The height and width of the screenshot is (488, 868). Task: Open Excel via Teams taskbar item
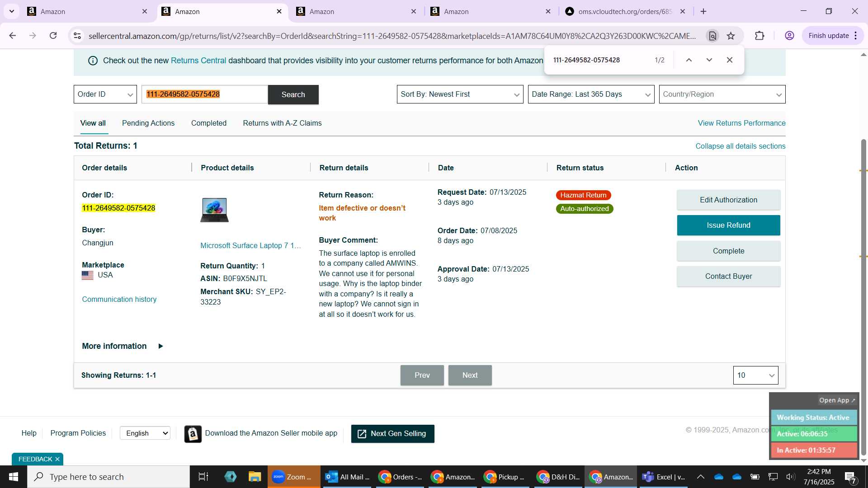click(x=664, y=477)
